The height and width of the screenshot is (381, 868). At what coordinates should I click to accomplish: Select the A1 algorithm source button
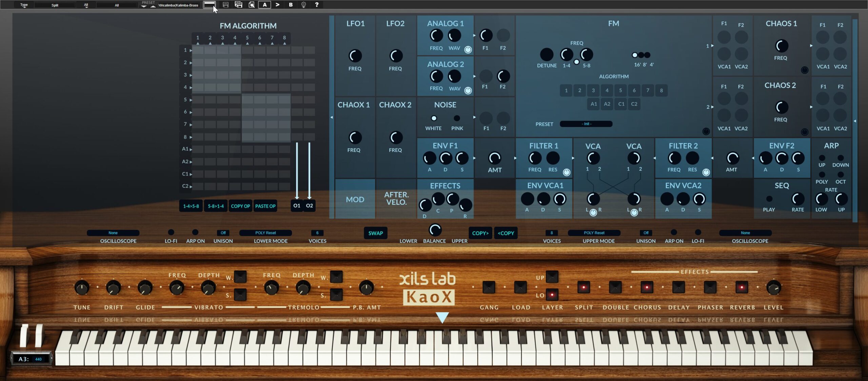[x=594, y=104]
